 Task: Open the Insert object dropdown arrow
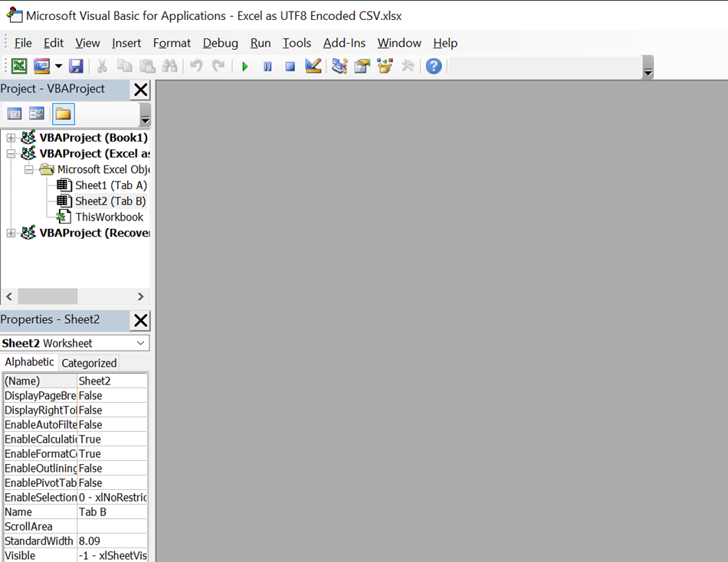(58, 66)
